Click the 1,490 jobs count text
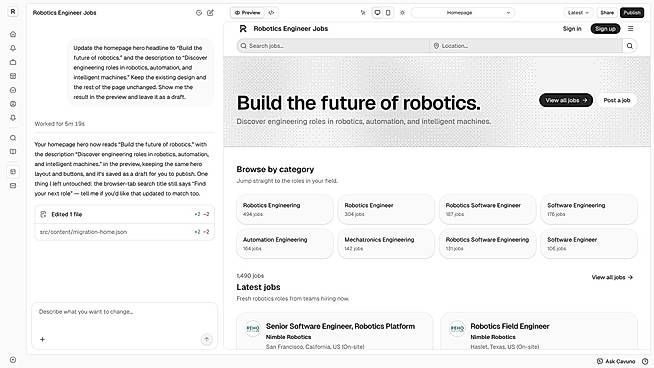Screen dimensions: 654x368 click(250, 276)
